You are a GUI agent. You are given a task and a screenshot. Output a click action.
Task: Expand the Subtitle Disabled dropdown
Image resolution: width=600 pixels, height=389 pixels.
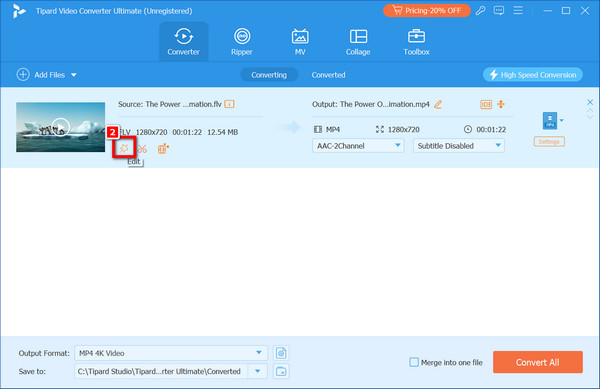click(458, 146)
